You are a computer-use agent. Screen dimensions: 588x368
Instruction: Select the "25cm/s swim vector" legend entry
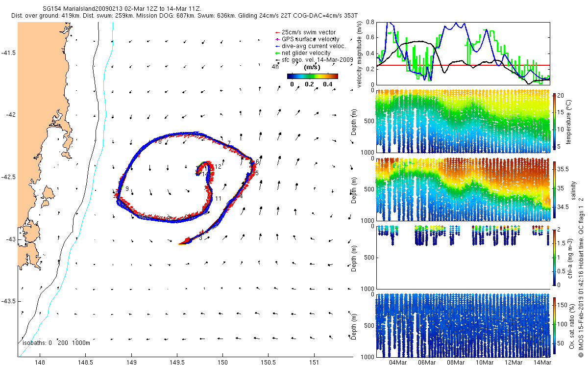(x=308, y=32)
